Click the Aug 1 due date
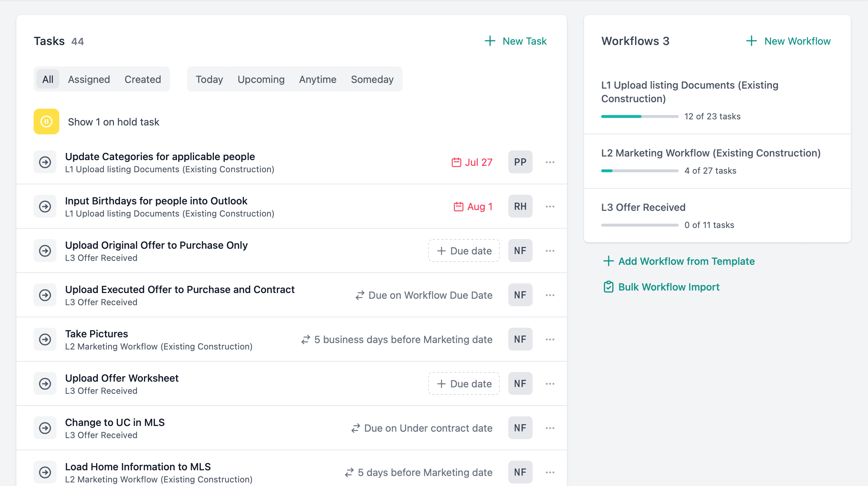The height and width of the screenshot is (486, 868). [473, 207]
